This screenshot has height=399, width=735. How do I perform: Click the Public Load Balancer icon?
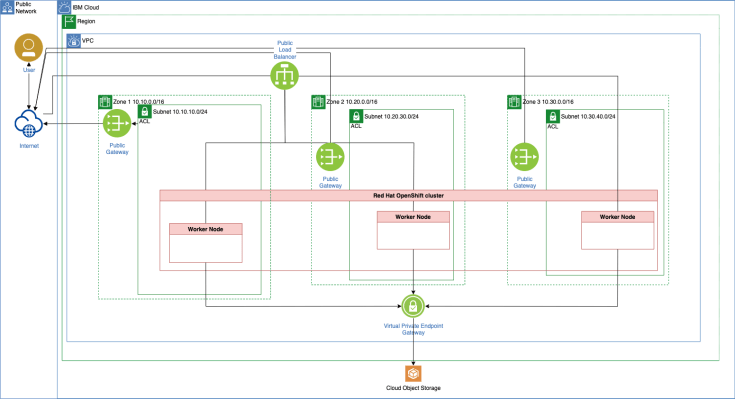[285, 76]
